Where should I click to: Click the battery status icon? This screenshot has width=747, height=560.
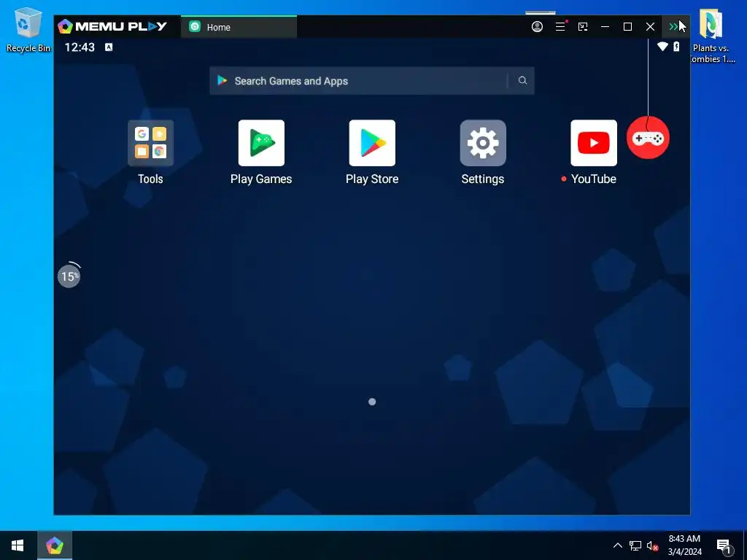(x=676, y=47)
